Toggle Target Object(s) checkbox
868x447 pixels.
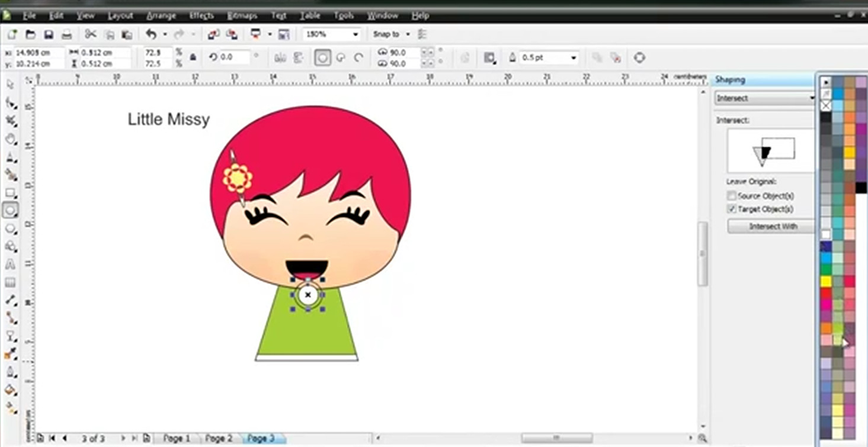pyautogui.click(x=732, y=209)
